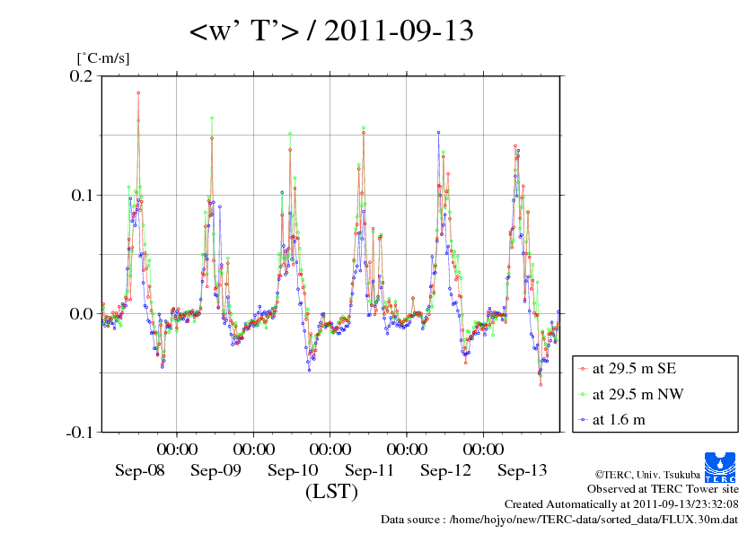The width and height of the screenshot is (756, 534).
Task: Click the x-axis date 'Sep-12'
Action: (445, 470)
